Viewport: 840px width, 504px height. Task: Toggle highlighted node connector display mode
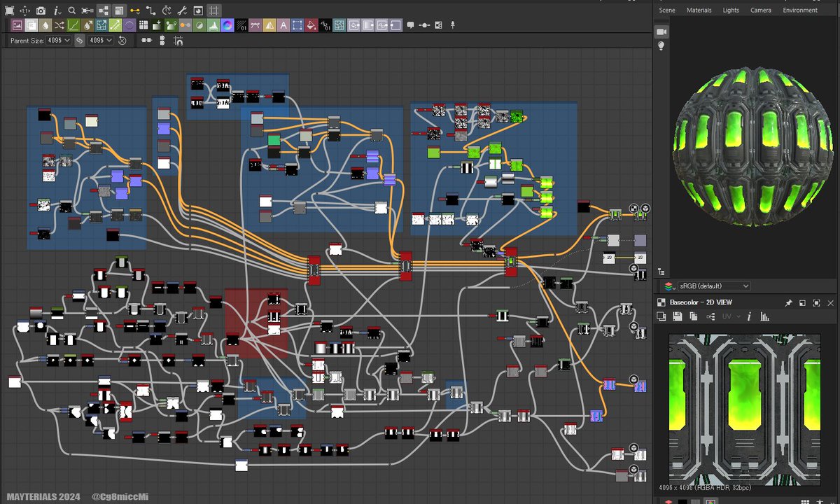point(104,10)
